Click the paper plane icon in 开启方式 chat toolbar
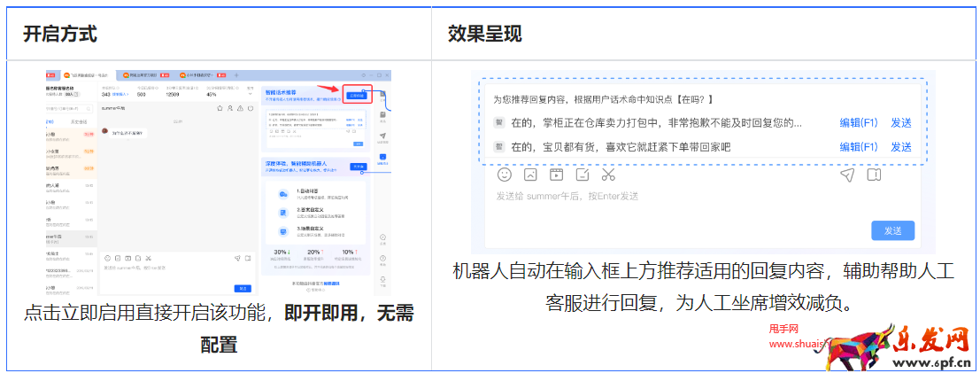980x381 pixels. 237,258
